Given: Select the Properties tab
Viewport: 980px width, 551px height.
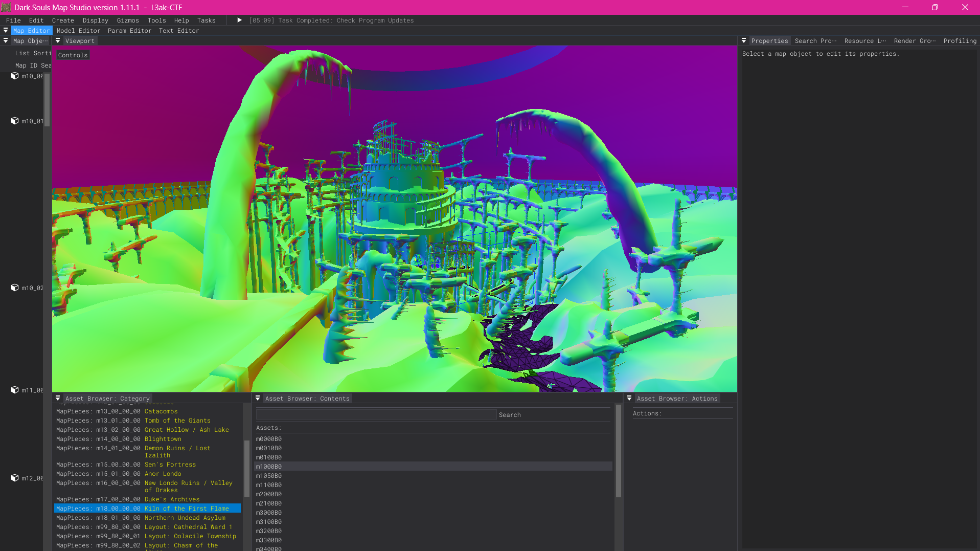Looking at the screenshot, I should click(x=770, y=41).
